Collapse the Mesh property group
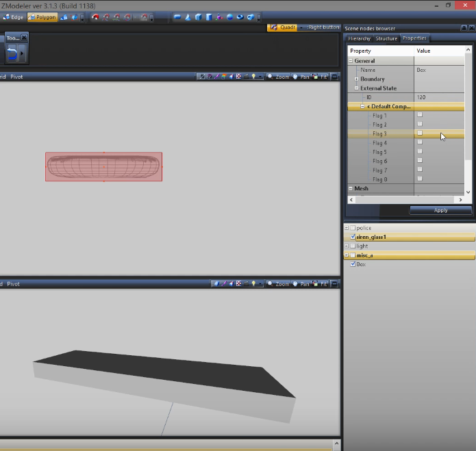Image resolution: width=476 pixels, height=451 pixels. (x=351, y=188)
